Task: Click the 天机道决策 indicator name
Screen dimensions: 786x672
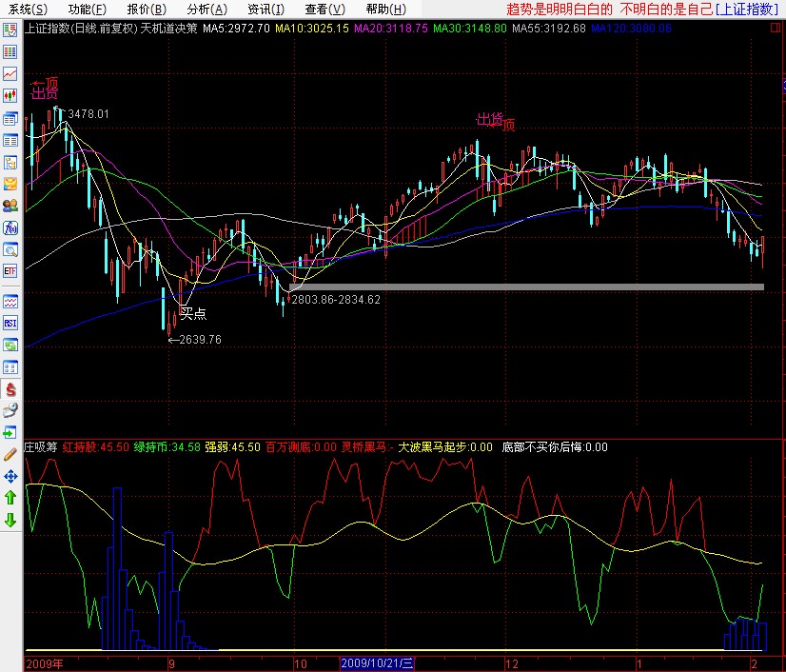Action: click(168, 29)
